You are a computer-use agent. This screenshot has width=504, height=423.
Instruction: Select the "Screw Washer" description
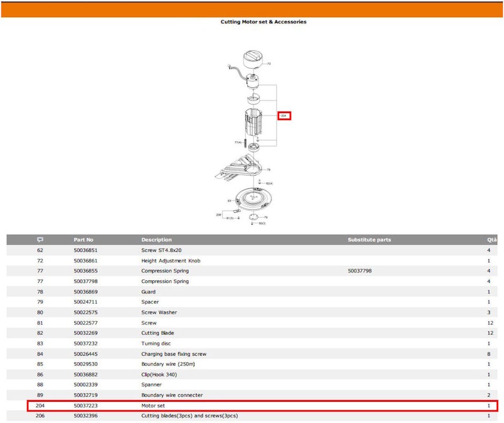click(x=159, y=312)
